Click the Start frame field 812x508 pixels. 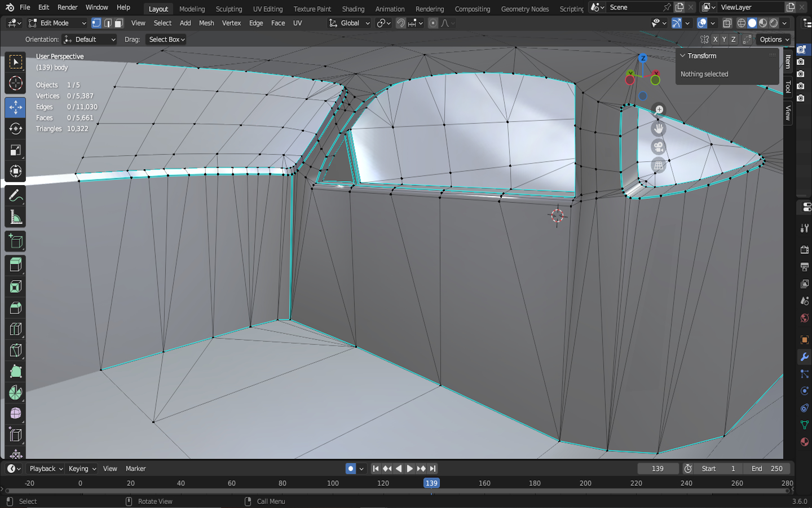(x=718, y=468)
